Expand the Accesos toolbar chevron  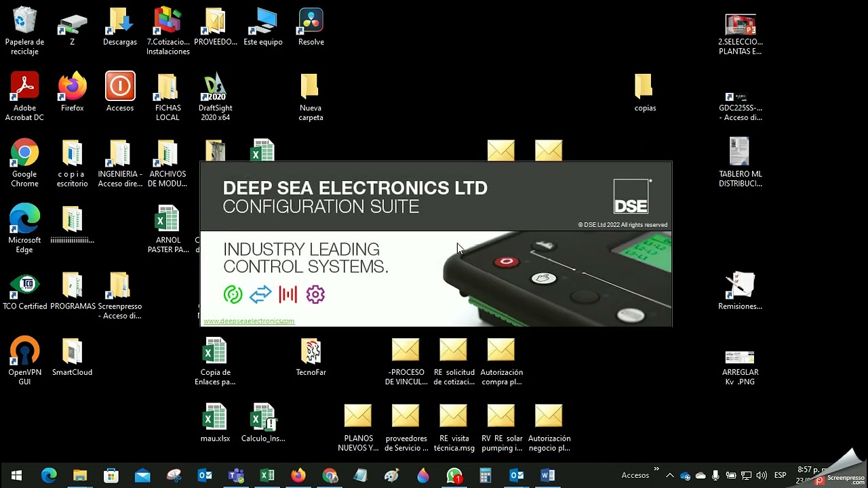coord(656,469)
